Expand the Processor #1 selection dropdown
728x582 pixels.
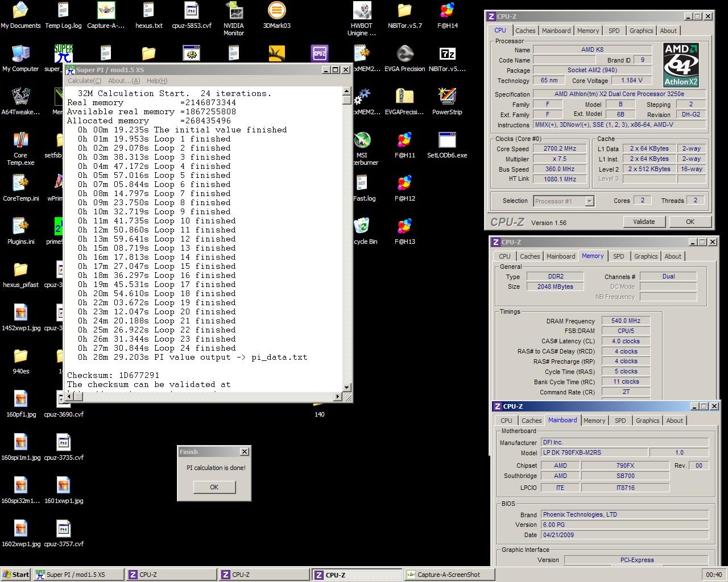click(589, 201)
